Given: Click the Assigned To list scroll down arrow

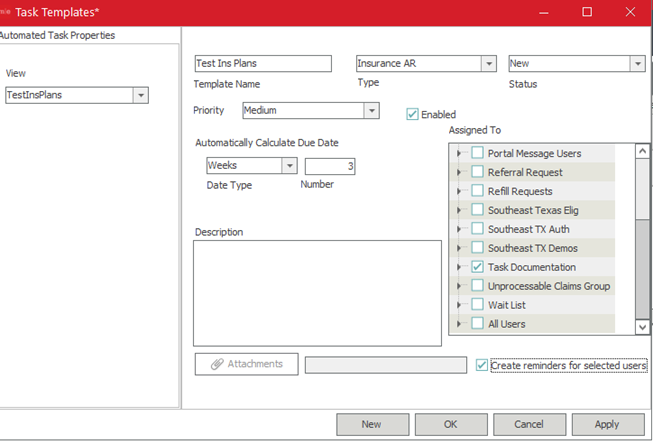Looking at the screenshot, I should click(x=643, y=326).
